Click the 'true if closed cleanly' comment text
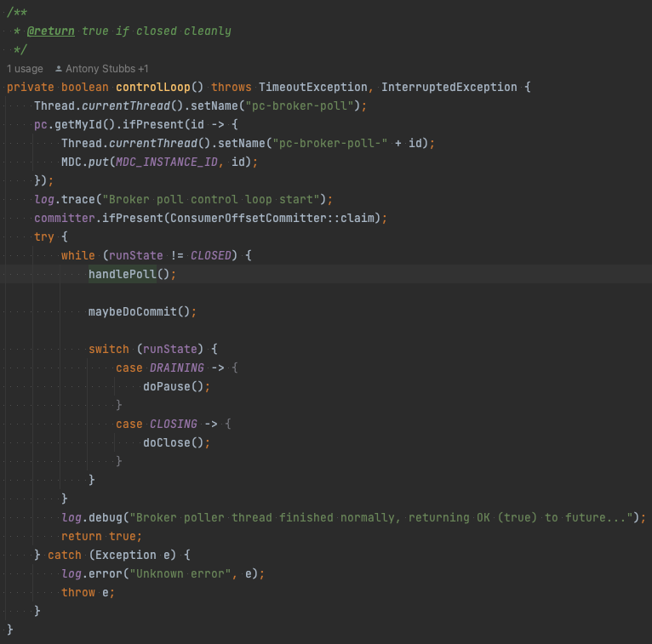Viewport: 652px width, 644px height. [x=157, y=31]
